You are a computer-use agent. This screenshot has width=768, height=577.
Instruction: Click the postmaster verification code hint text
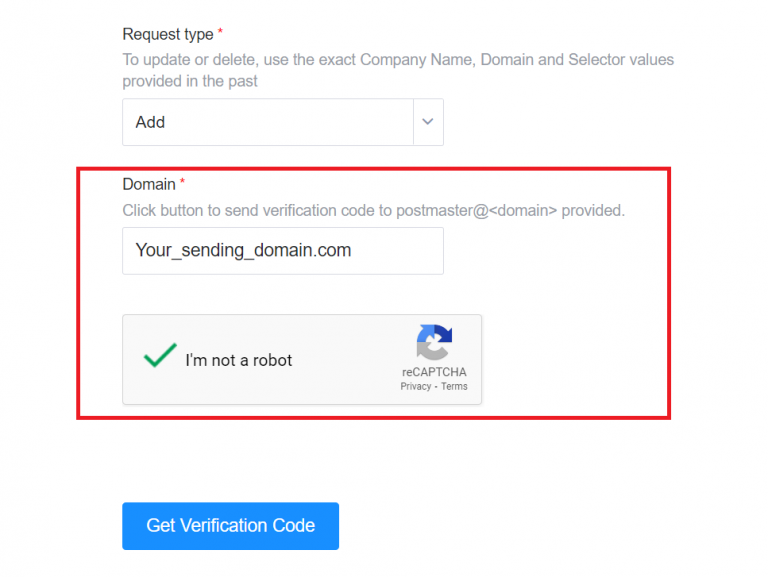(x=373, y=211)
